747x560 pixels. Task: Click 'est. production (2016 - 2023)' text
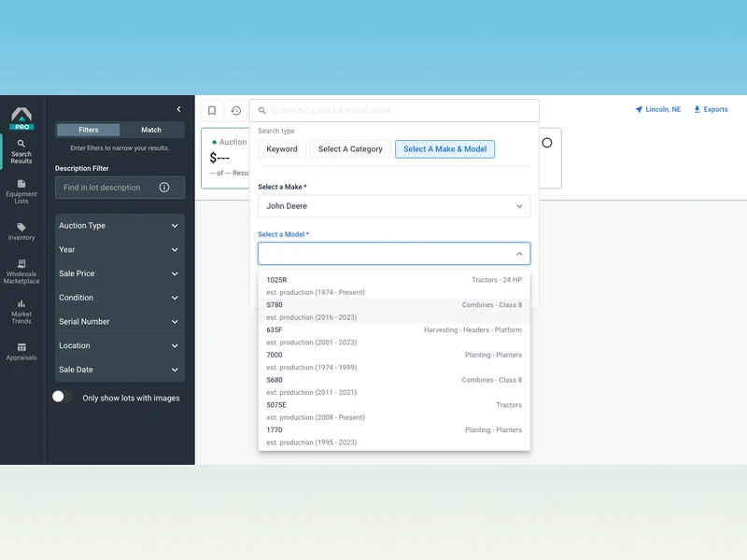(x=311, y=317)
